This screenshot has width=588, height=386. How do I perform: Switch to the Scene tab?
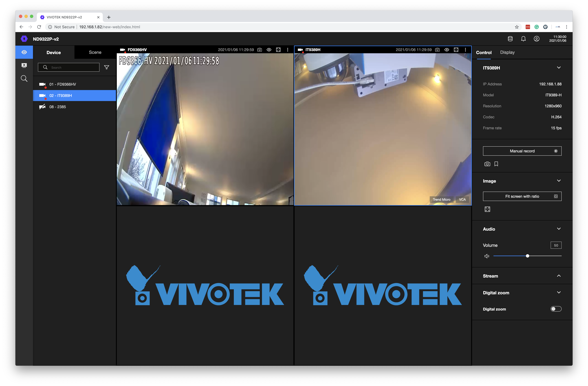(x=95, y=52)
